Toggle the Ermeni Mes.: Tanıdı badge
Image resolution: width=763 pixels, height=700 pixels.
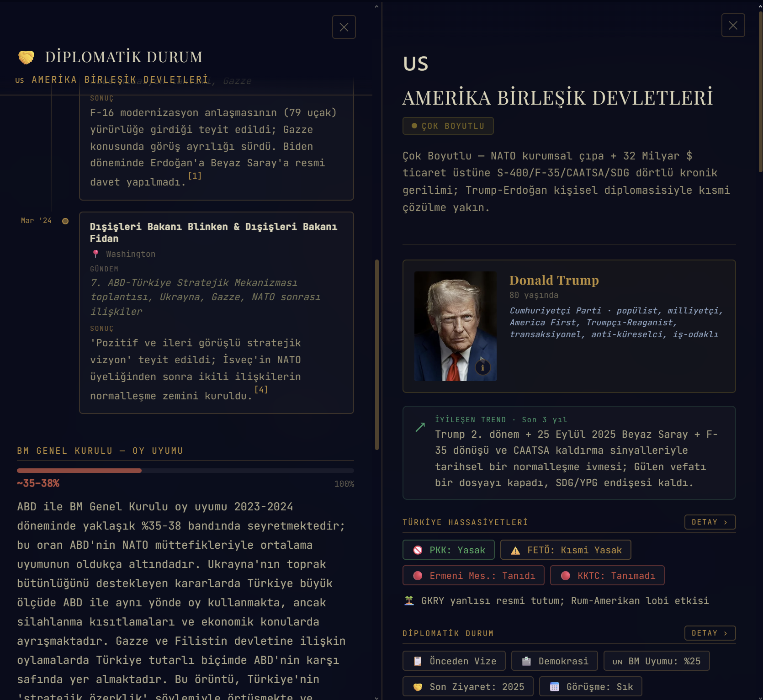(x=473, y=575)
